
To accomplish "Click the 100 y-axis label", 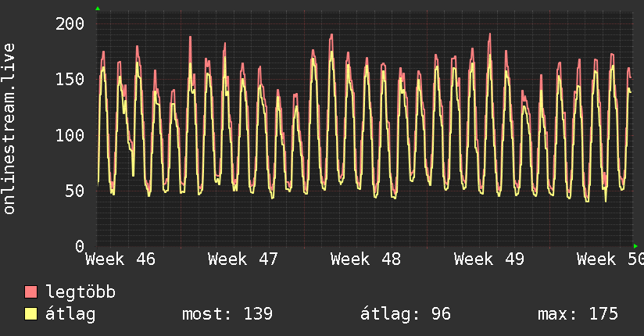I will click(x=70, y=135).
